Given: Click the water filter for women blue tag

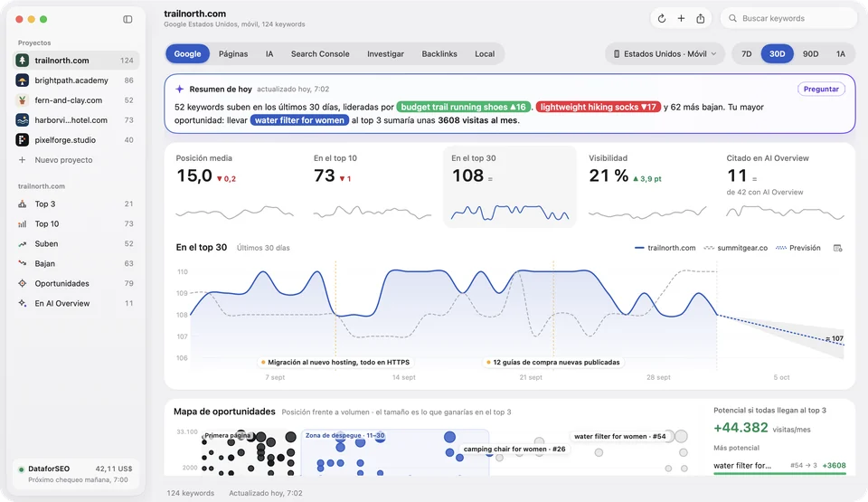Looking at the screenshot, I should coord(299,120).
